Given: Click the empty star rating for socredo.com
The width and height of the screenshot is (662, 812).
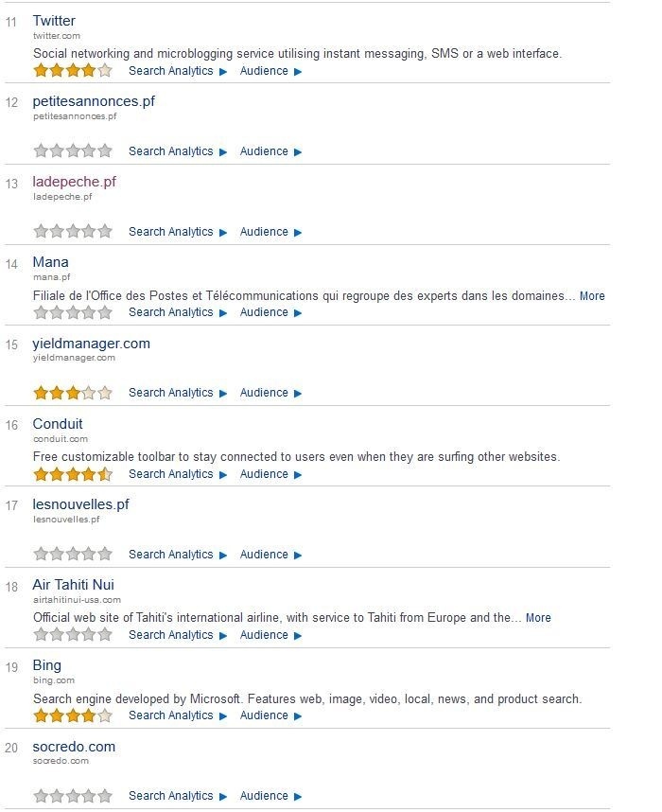Looking at the screenshot, I should click(x=73, y=796).
